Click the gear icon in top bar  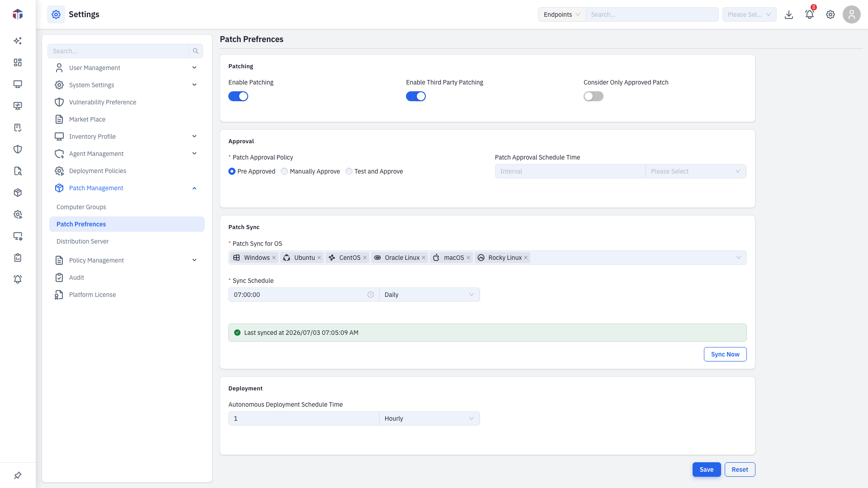830,14
